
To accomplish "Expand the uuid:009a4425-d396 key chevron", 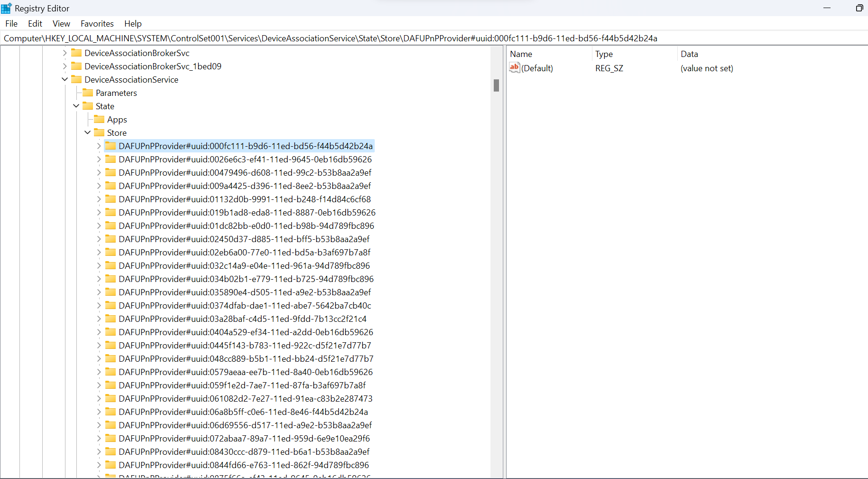I will pyautogui.click(x=99, y=186).
